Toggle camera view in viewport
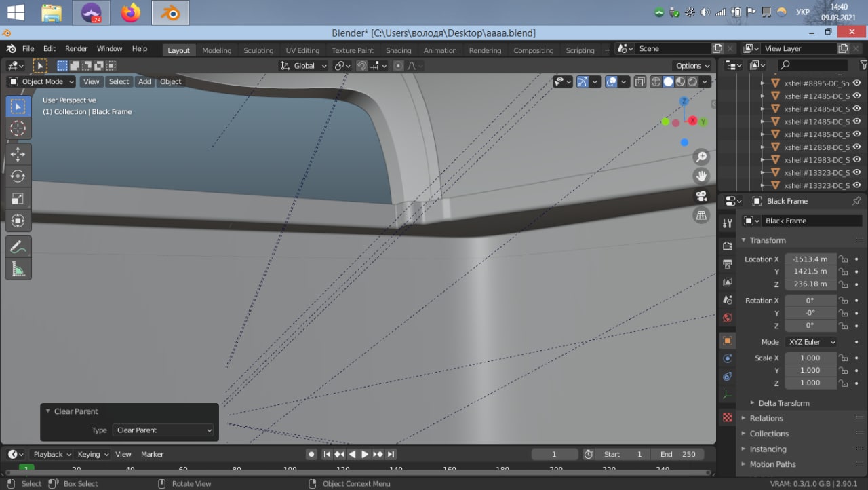868x490 pixels. point(701,196)
